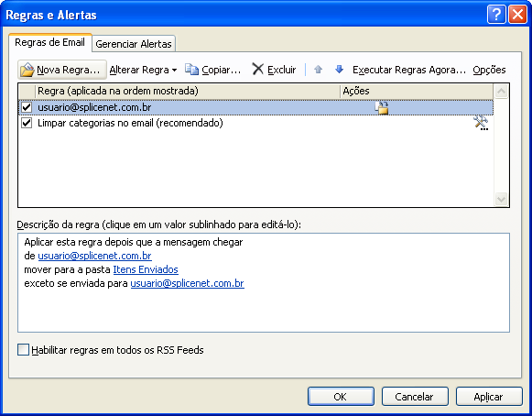The height and width of the screenshot is (416, 532).
Task: Click tools action icon for Limpar categorias rule
Action: pos(481,123)
